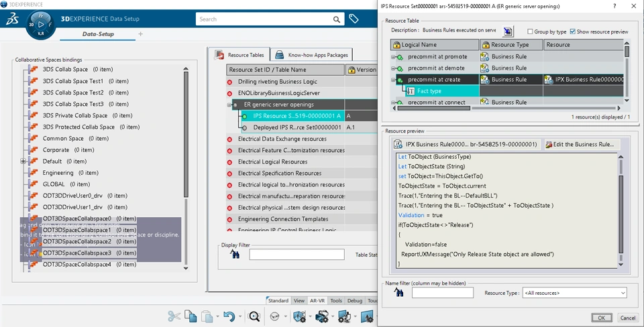This screenshot has height=327, width=644.
Task: Click the top Search input field
Action: pyautogui.click(x=263, y=19)
